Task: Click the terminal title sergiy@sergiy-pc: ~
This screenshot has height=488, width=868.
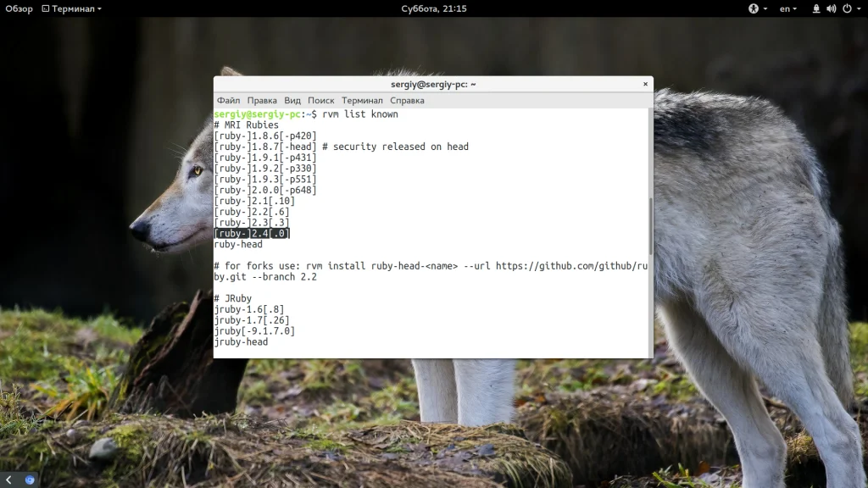Action: pos(433,85)
